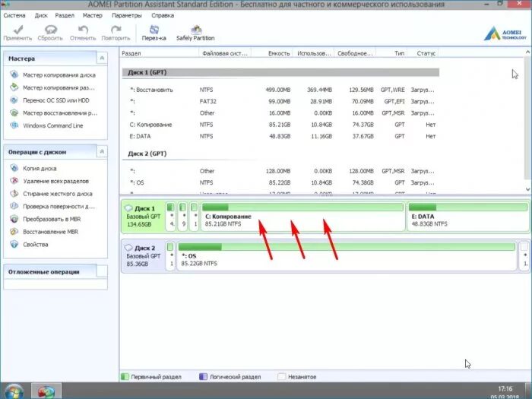
Task: Sort by Файловая система column header
Action: coord(225,53)
